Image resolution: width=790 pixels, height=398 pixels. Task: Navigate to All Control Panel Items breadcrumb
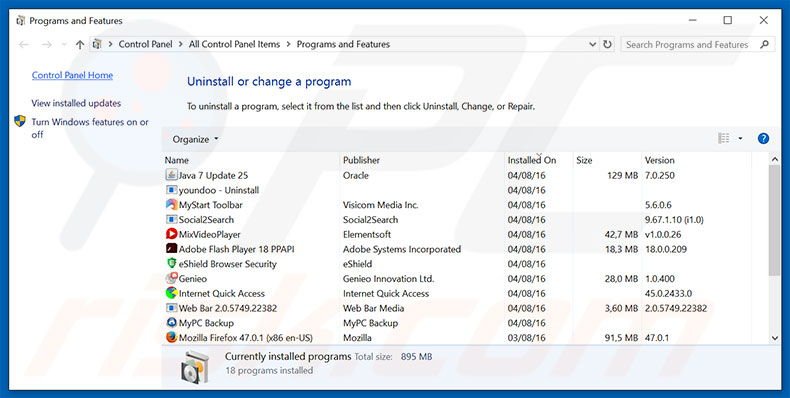pyautogui.click(x=234, y=44)
